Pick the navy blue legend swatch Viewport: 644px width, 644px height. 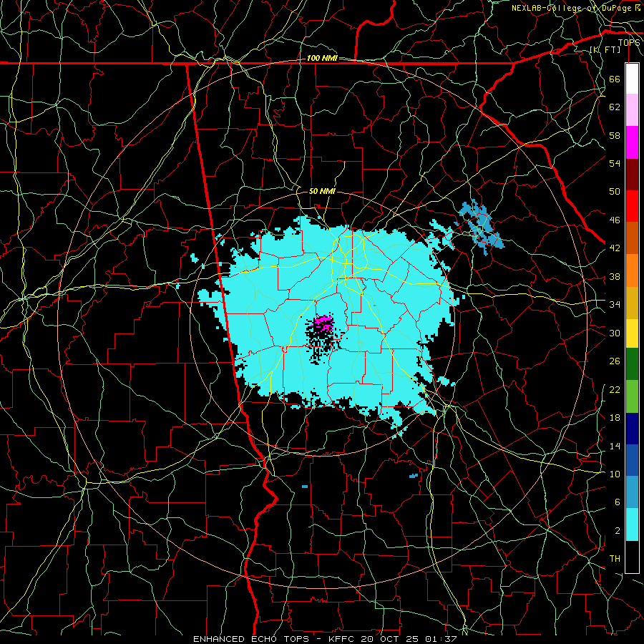[632, 429]
